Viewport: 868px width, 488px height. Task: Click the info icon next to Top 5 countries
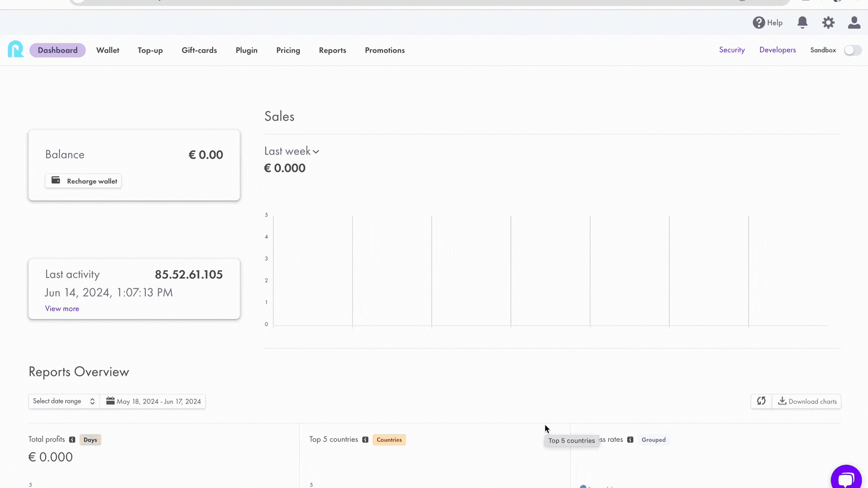[x=365, y=440]
